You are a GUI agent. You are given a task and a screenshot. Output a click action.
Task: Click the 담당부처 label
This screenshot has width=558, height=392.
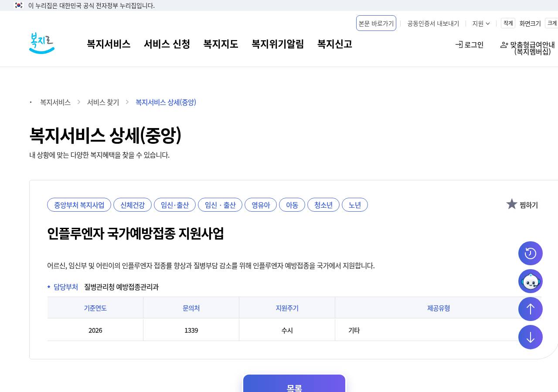66,287
